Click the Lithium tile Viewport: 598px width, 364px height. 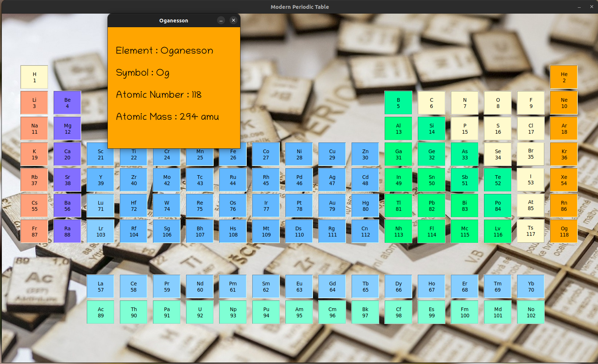pyautogui.click(x=34, y=102)
